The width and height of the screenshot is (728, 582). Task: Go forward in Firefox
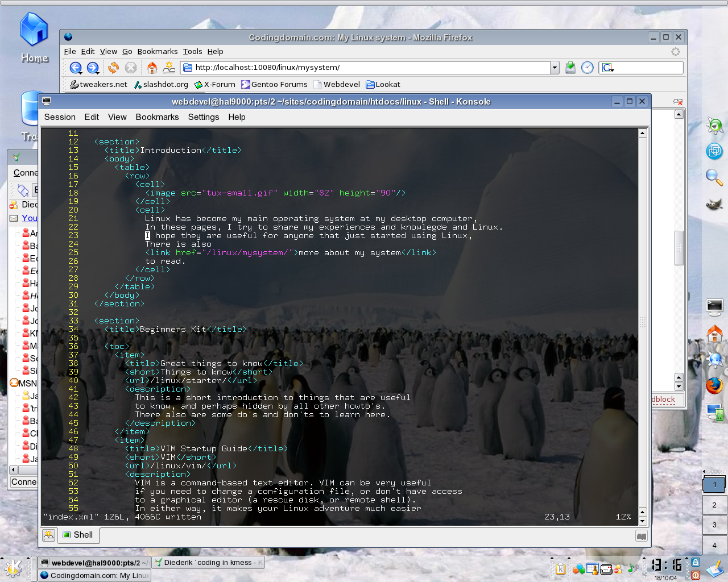93,68
